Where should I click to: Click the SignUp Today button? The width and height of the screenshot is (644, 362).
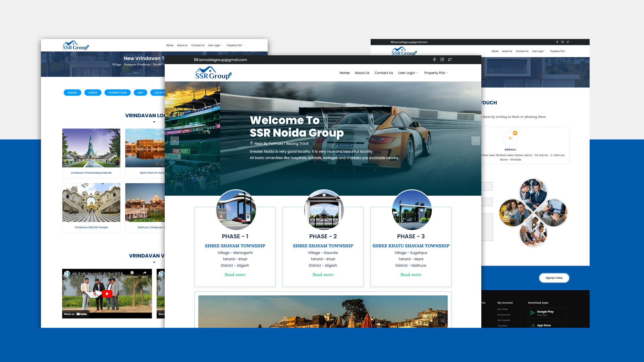[x=554, y=278]
